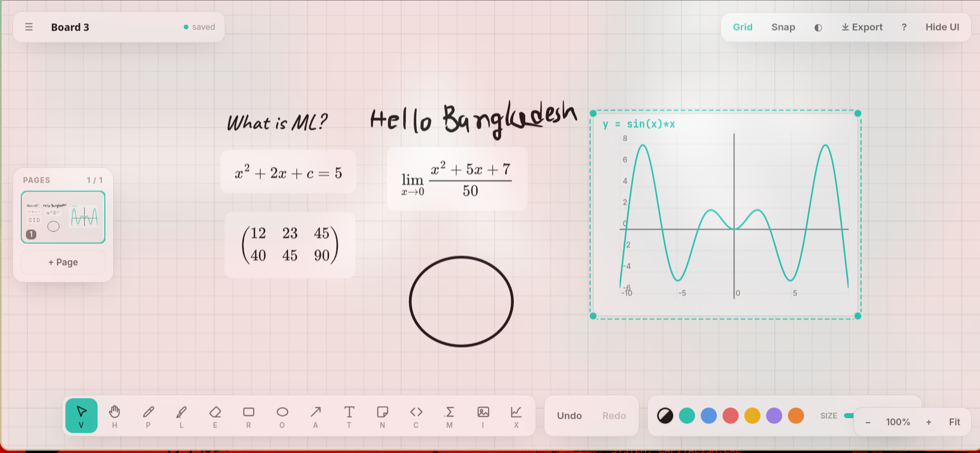
Task: Select the Select (V) arrow tool
Action: pos(81,416)
